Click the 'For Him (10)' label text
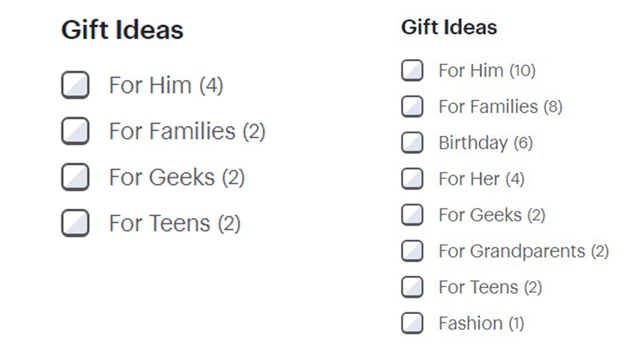The height and width of the screenshot is (362, 644). click(x=487, y=71)
